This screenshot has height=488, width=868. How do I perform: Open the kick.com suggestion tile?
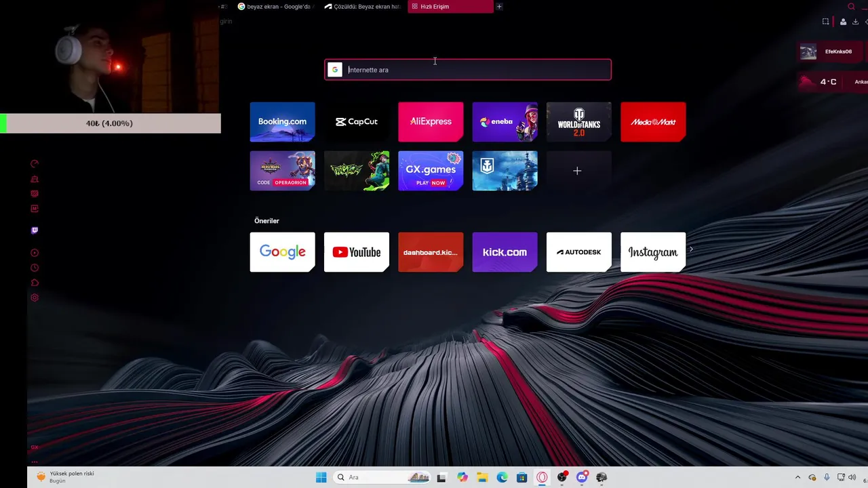pyautogui.click(x=505, y=252)
